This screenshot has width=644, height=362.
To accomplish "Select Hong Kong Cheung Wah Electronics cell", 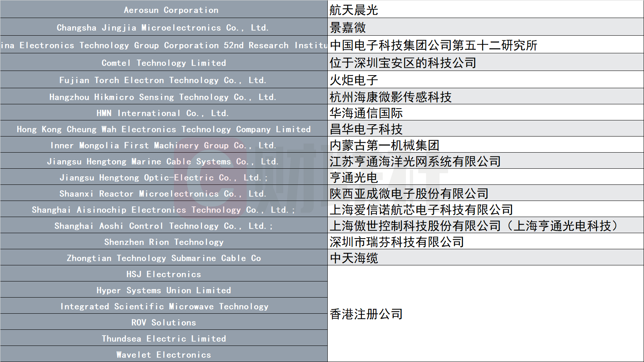I will 164,129.
